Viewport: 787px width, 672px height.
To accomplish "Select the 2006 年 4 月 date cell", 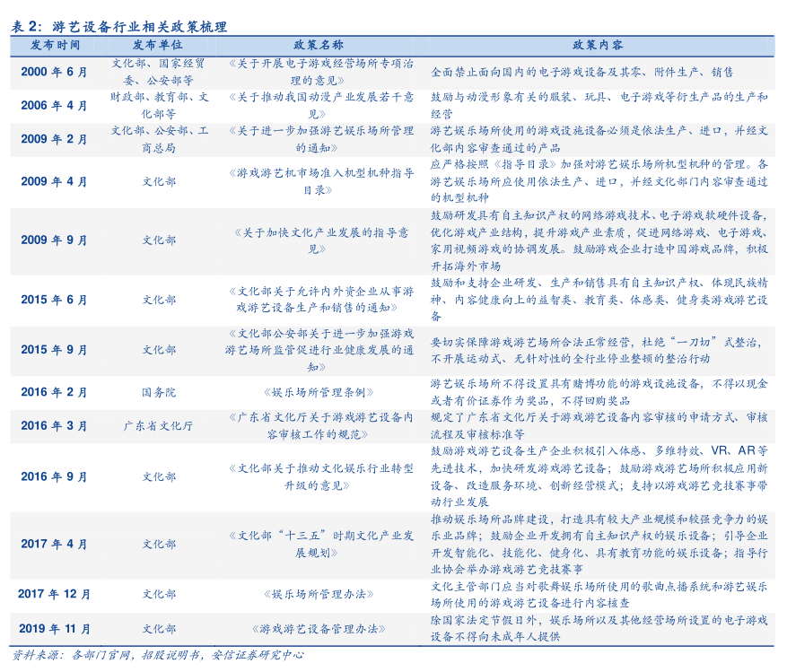I will (55, 105).
